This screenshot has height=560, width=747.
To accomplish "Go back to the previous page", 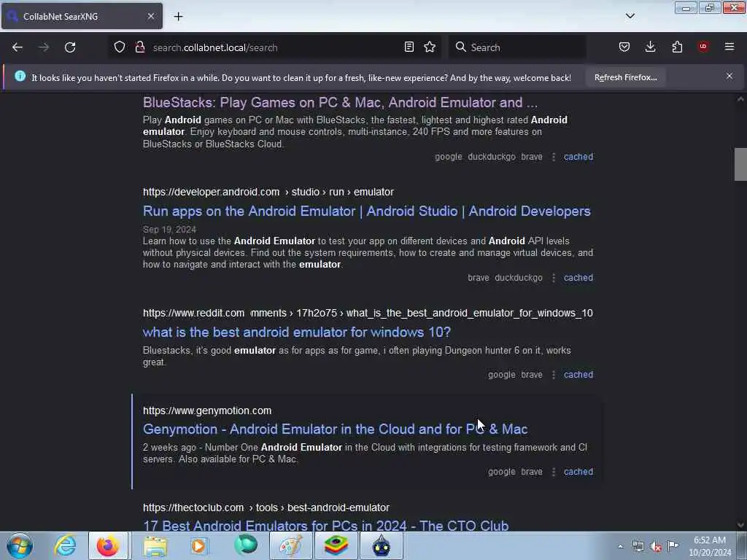I will click(x=18, y=47).
